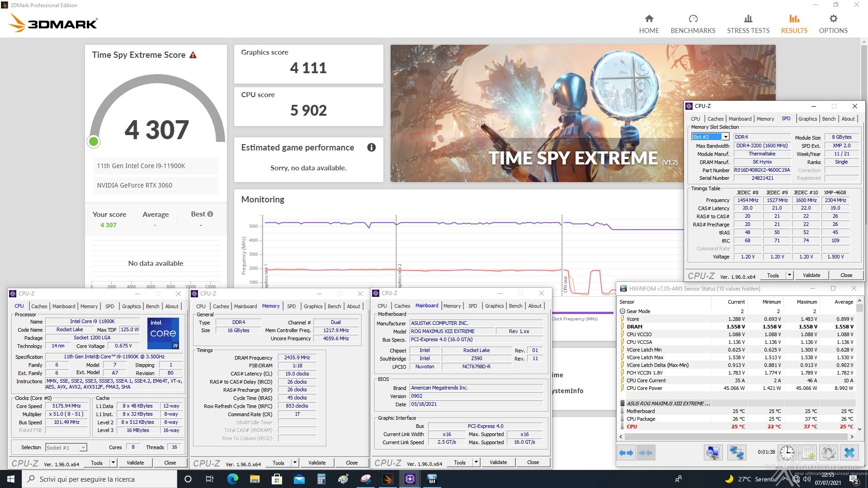868x488 pixels.
Task: Open the Slot #2 memory slot dropdown
Action: [x=725, y=137]
